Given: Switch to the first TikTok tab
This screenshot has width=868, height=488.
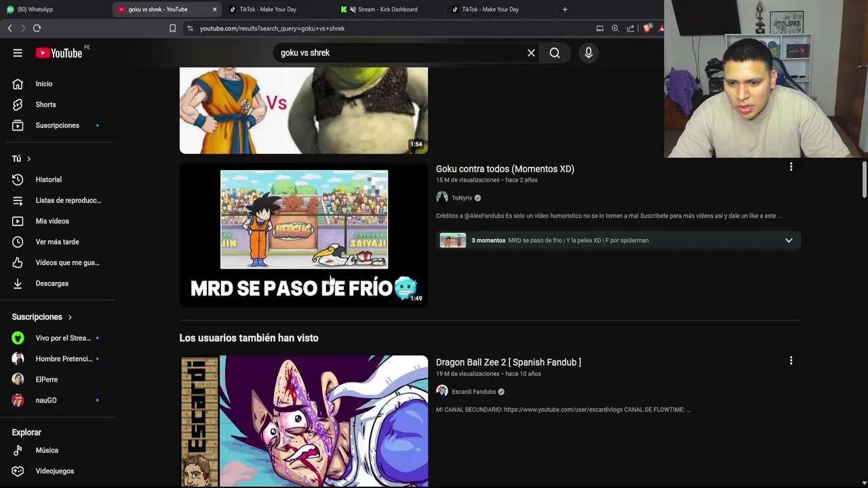Looking at the screenshot, I should [277, 9].
